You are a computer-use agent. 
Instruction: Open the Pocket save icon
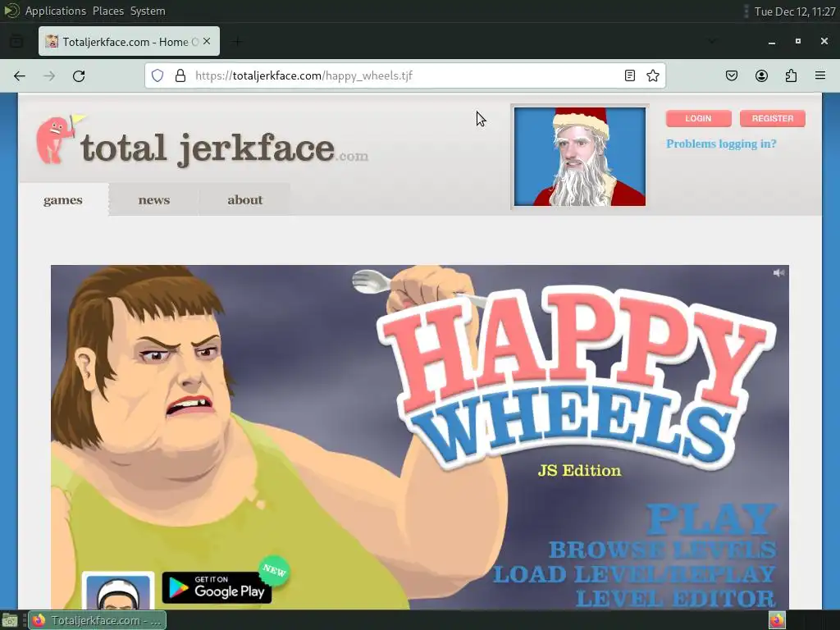pyautogui.click(x=732, y=75)
